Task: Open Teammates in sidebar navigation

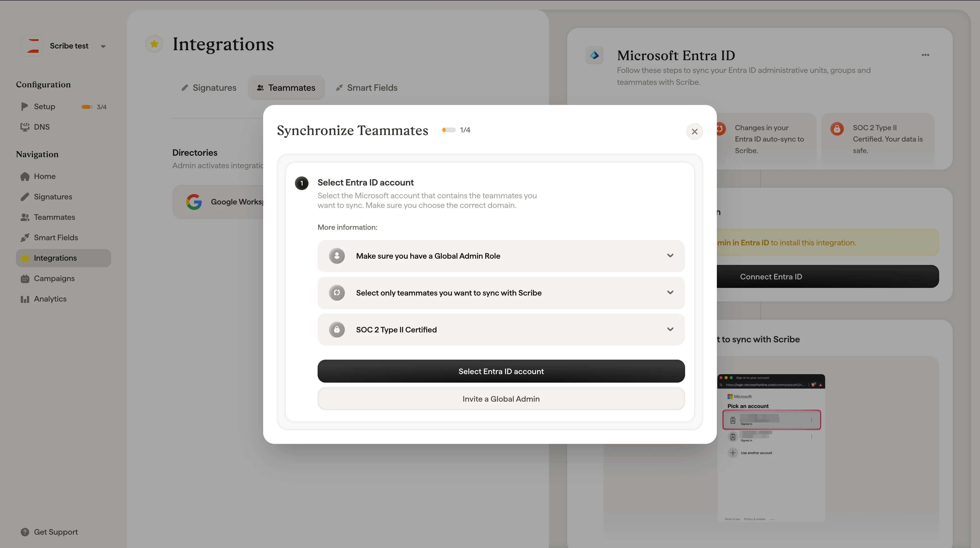Action: pos(63,217)
